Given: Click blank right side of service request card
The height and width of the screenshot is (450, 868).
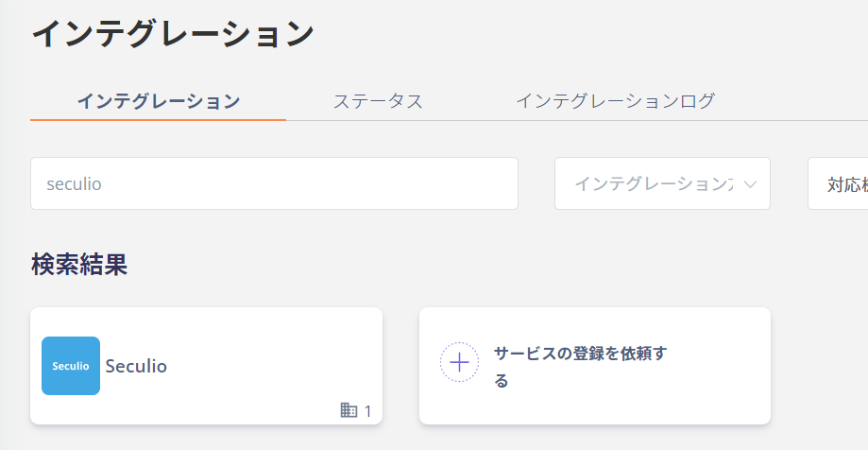Looking at the screenshot, I should coord(720,366).
